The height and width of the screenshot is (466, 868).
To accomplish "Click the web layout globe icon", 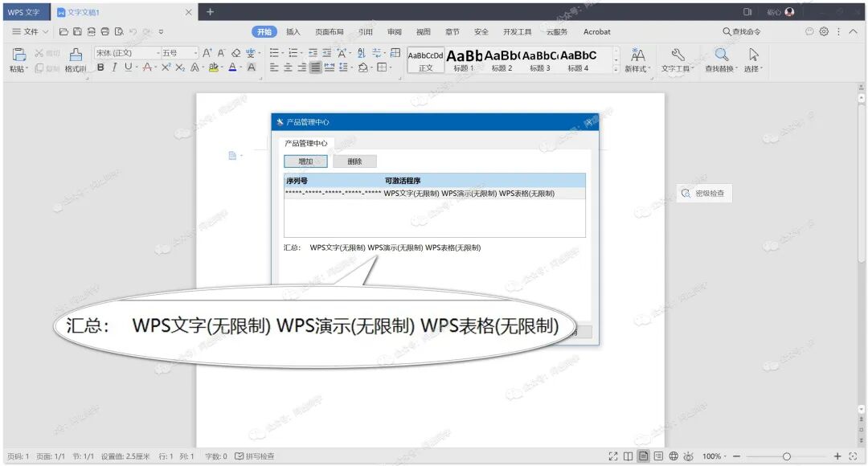I will click(x=674, y=456).
